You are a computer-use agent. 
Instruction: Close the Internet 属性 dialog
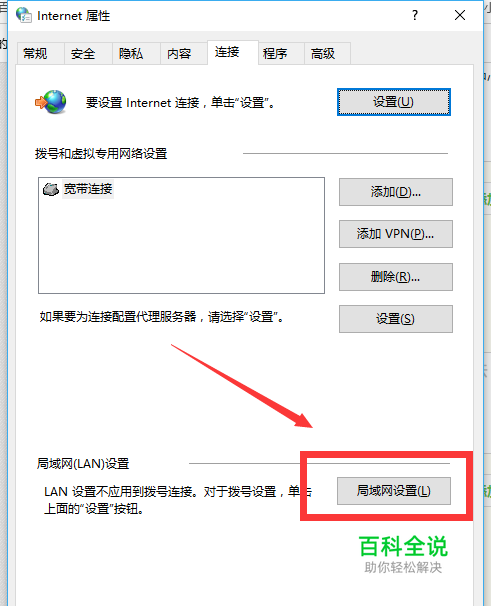pyautogui.click(x=460, y=15)
